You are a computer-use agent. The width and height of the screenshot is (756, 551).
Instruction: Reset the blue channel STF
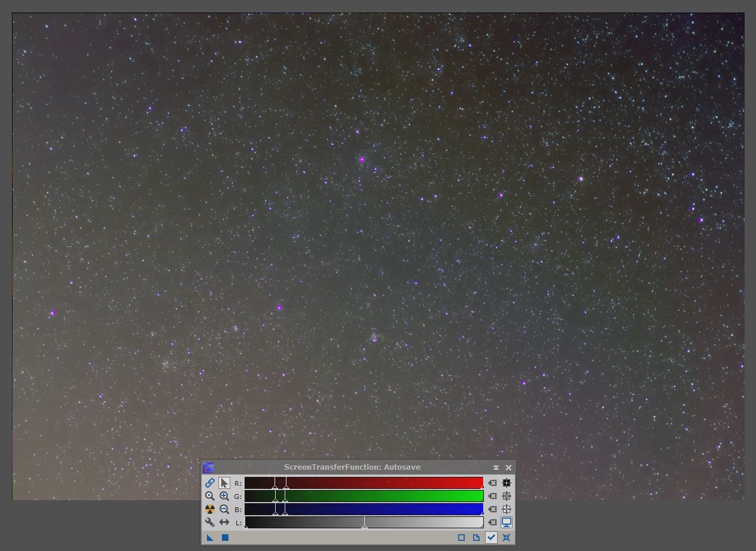[x=492, y=509]
